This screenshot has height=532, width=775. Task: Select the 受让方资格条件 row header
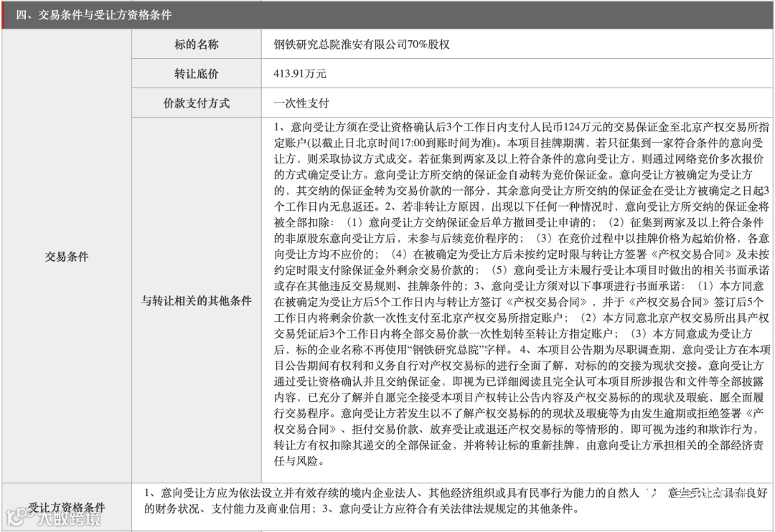coord(67,508)
